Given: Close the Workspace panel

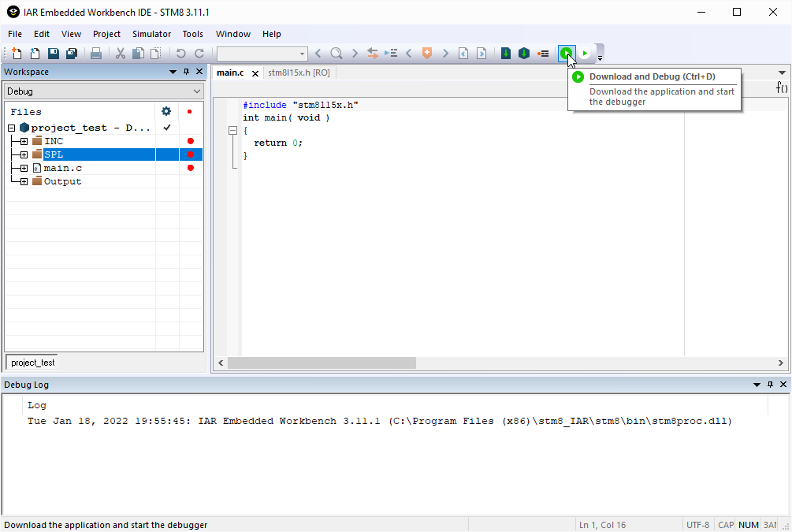Looking at the screenshot, I should [x=199, y=72].
